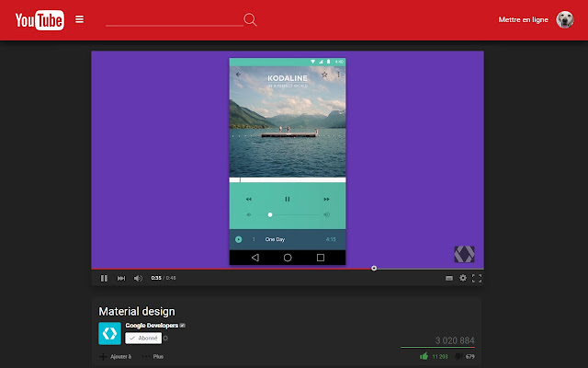Click Ajouter à button
Image resolution: width=588 pixels, height=368 pixels.
click(x=116, y=356)
